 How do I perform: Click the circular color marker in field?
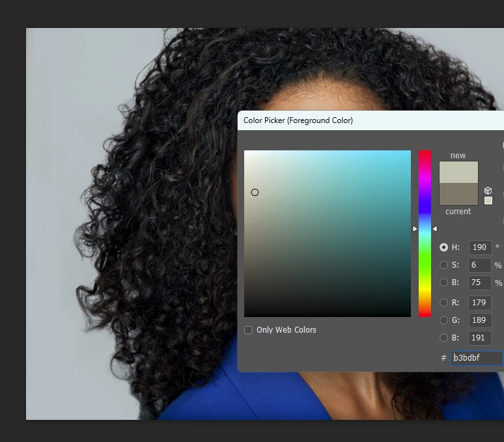pyautogui.click(x=255, y=193)
